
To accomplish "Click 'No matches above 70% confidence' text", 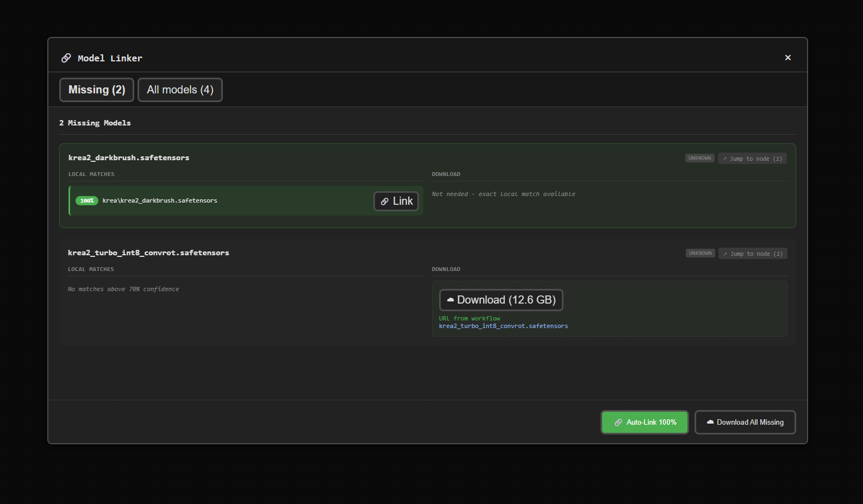I will 123,289.
